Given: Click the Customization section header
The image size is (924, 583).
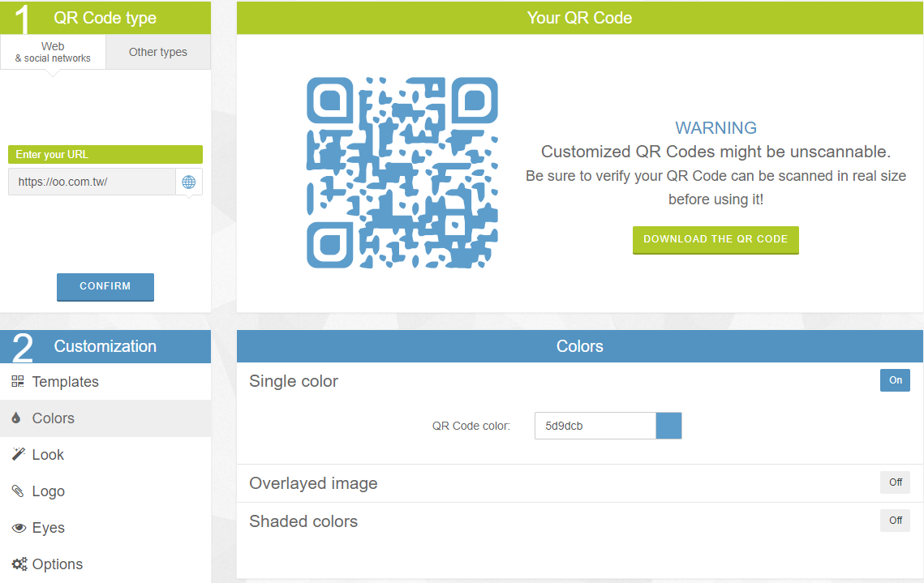Looking at the screenshot, I should [x=105, y=346].
